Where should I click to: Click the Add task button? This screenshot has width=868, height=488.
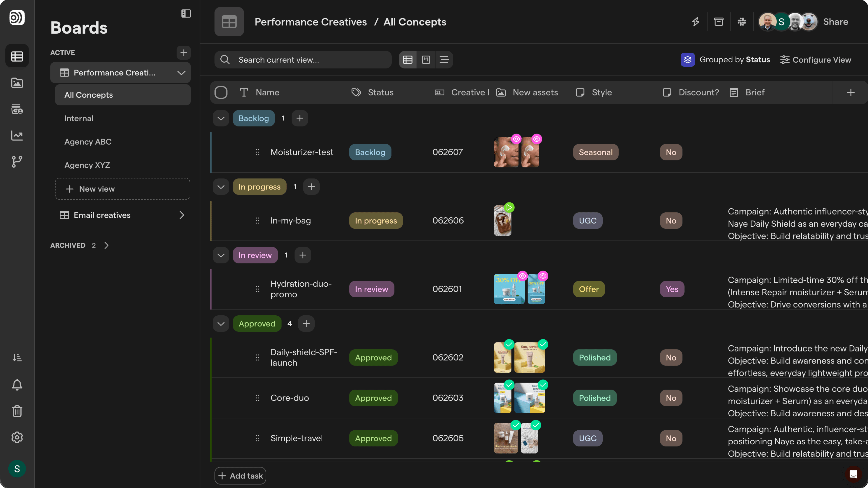coord(240,476)
